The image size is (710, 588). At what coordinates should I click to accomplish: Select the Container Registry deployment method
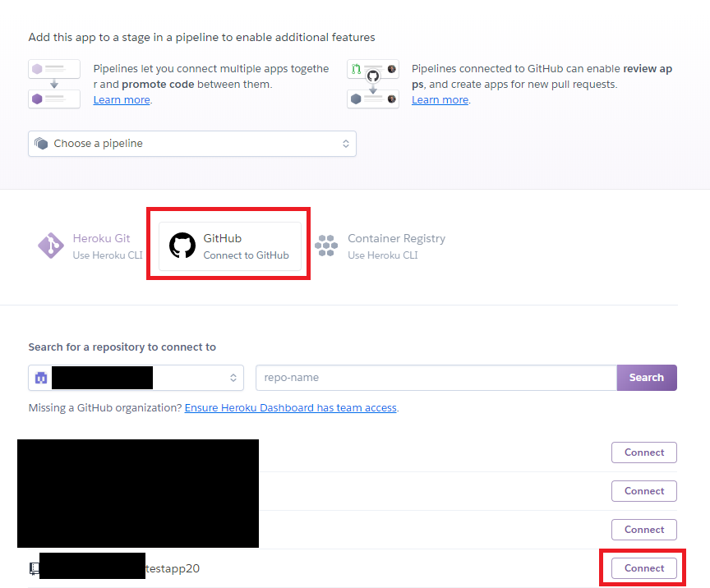pyautogui.click(x=380, y=246)
